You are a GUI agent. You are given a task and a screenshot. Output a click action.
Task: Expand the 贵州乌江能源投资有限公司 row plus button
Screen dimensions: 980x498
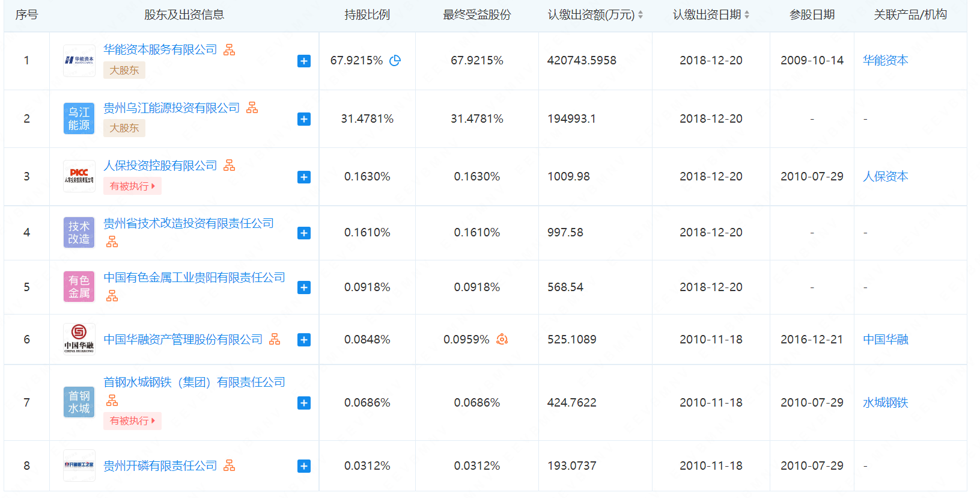[x=304, y=119]
